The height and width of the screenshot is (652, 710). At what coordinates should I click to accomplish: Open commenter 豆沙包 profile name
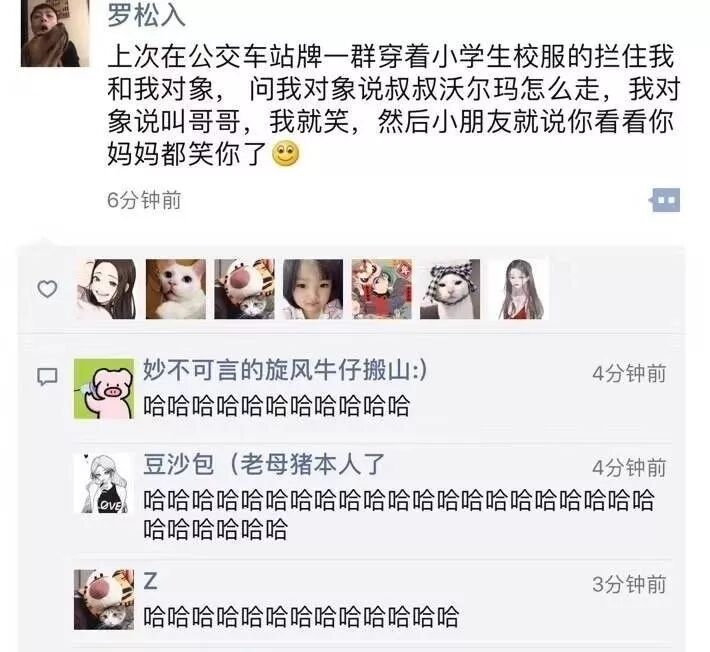click(x=264, y=464)
